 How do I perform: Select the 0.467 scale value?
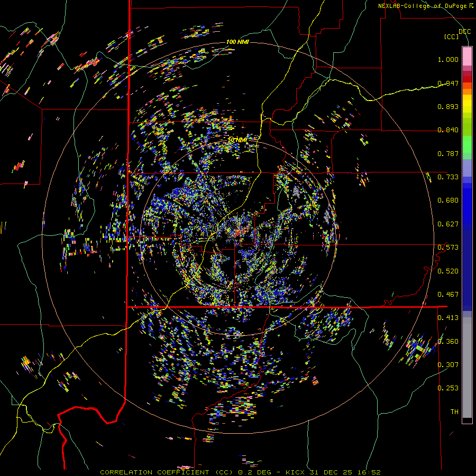[x=448, y=295]
